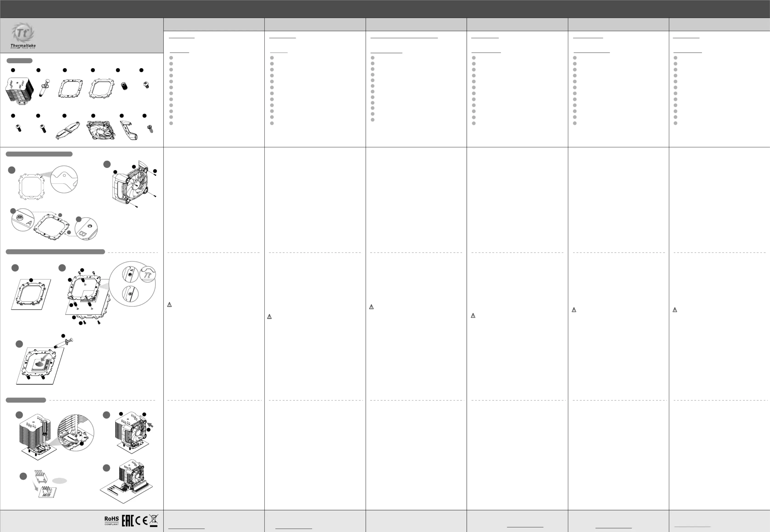Click the Thermaltake logo

[23, 36]
